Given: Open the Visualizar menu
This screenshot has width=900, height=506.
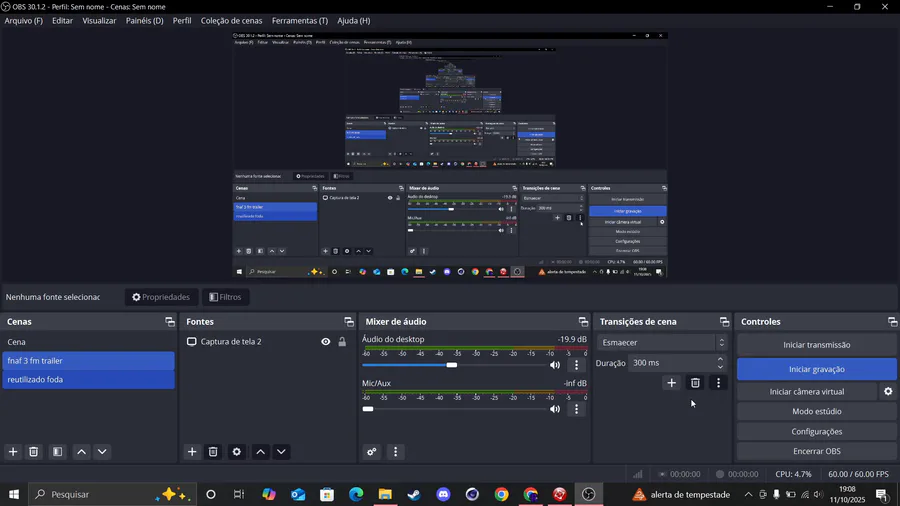Looking at the screenshot, I should coord(99,21).
